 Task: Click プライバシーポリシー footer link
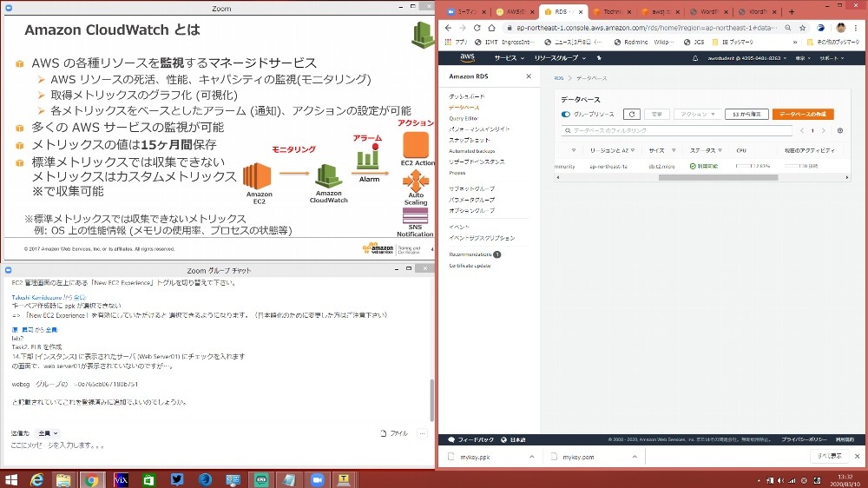click(x=804, y=440)
